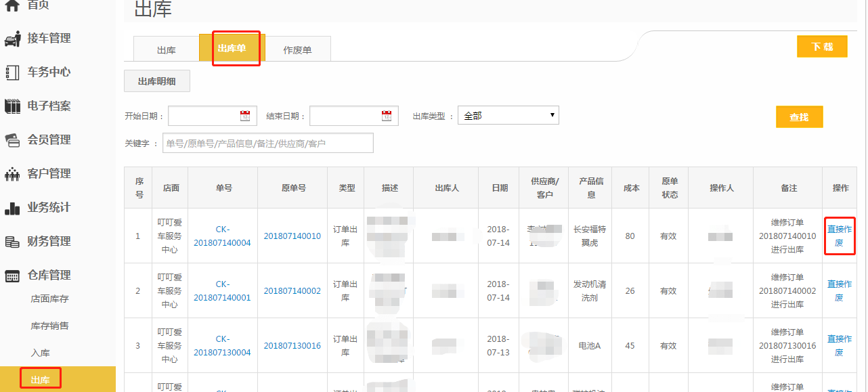Screen dimensions: 868x392
Task: Click the 客户管理 people icon
Action: point(12,174)
